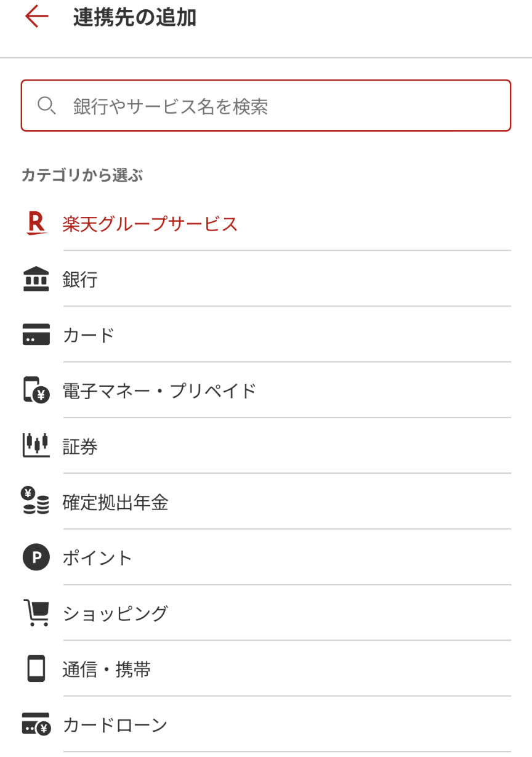Click the shopping cart icon
The image size is (532, 757).
coord(36,613)
